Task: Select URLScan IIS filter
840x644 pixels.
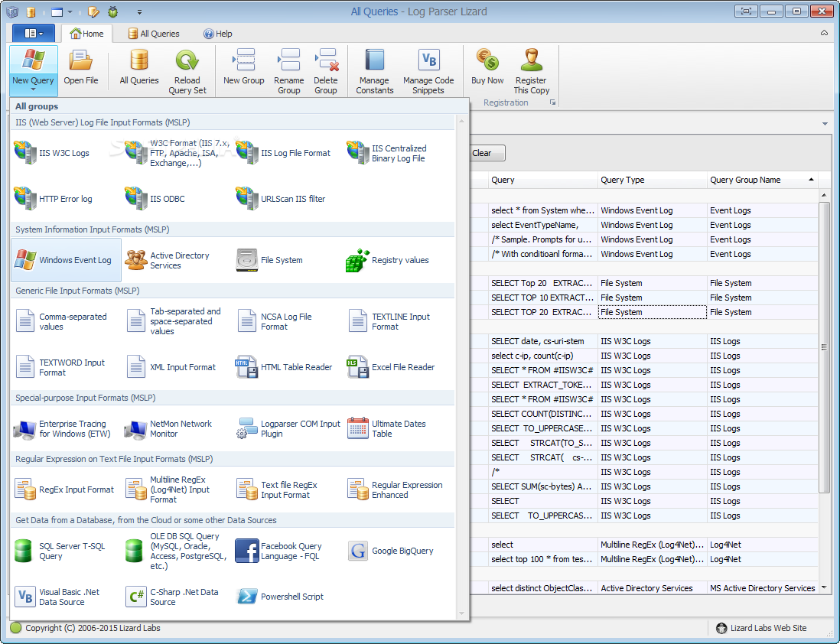Action: pyautogui.click(x=288, y=199)
